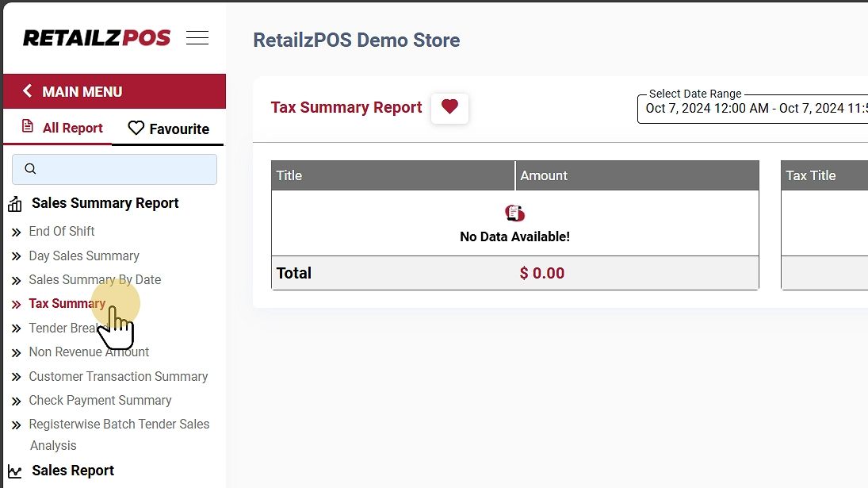Open the Sales Summary By Date report
The height and width of the screenshot is (488, 868).
pos(94,279)
